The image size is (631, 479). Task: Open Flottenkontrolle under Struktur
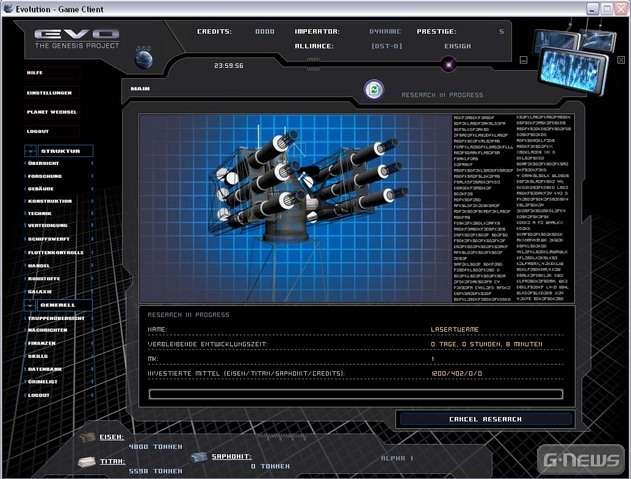[x=56, y=253]
